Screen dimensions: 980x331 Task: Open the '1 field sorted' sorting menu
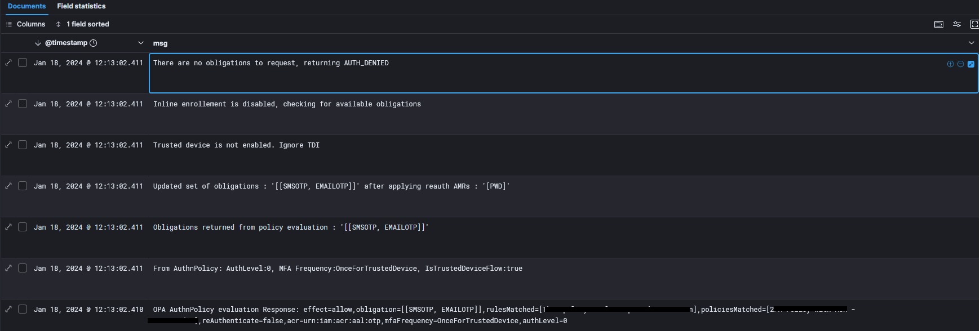(82, 24)
